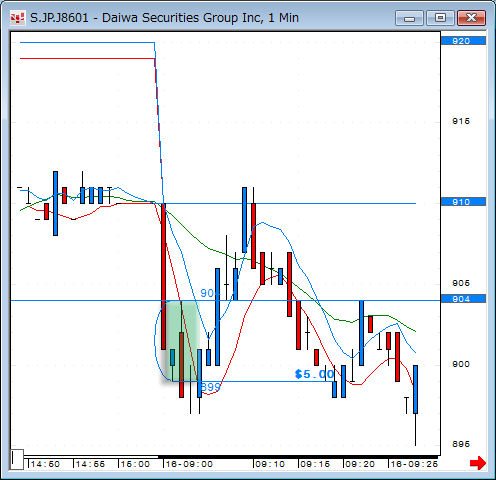Click the 915 price axis label
Screen dimensions: 496x480
pos(461,121)
